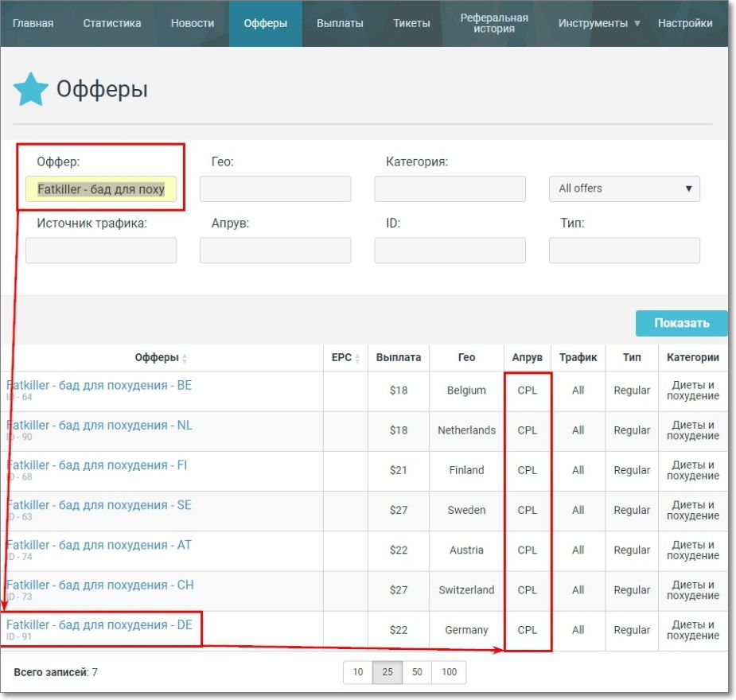
Task: Click Sweden geo cell
Action: [466, 510]
